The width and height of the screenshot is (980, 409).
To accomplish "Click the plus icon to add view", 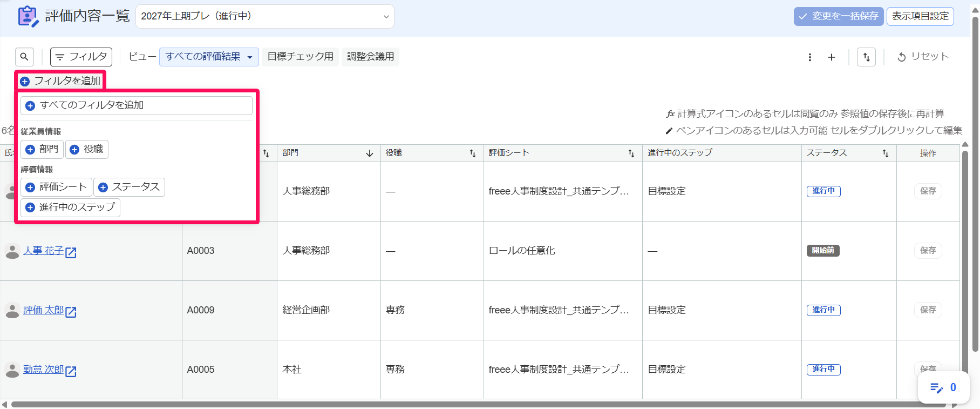I will pyautogui.click(x=832, y=57).
